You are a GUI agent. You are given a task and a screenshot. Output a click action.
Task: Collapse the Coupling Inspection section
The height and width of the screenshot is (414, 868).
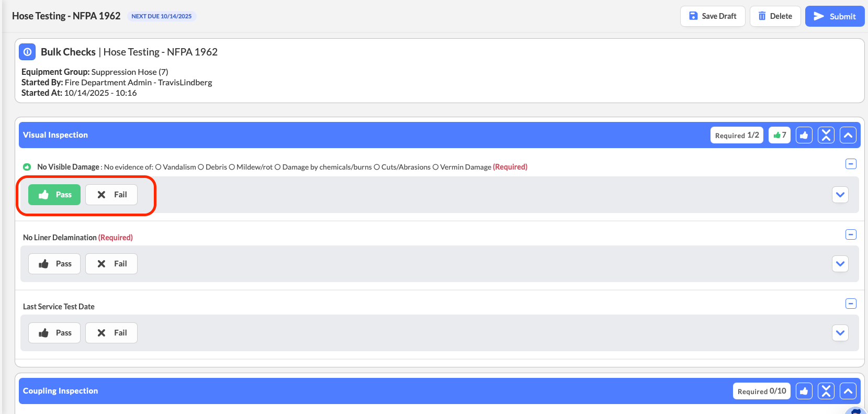pyautogui.click(x=848, y=391)
